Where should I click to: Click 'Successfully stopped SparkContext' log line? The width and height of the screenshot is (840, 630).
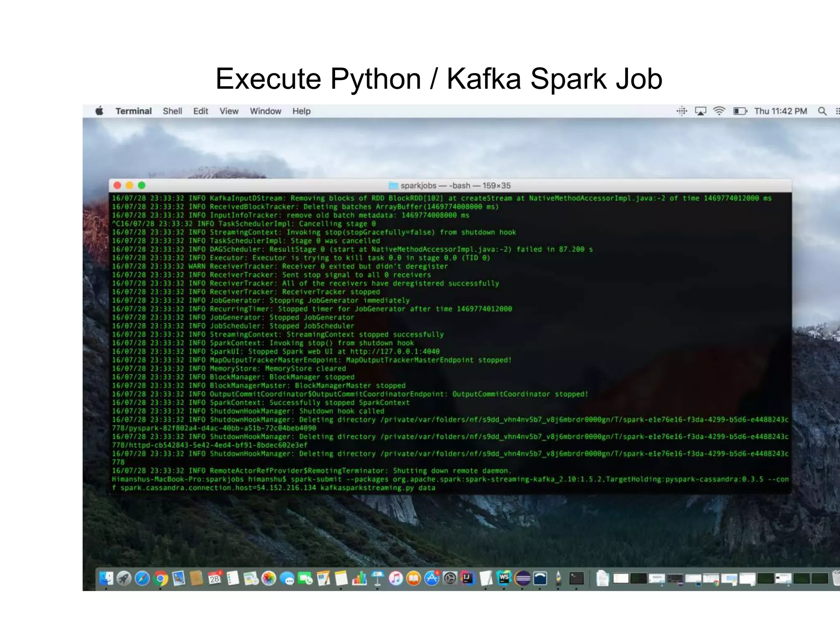click(x=260, y=403)
